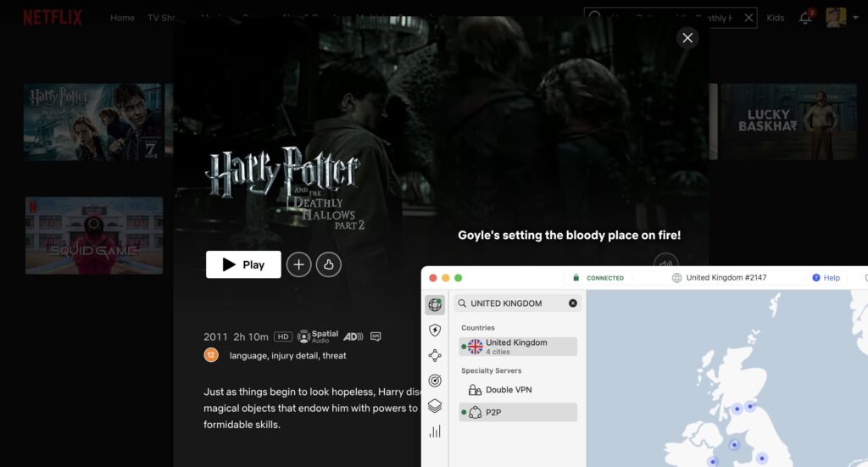Select the Double VPN specialty server
The width and height of the screenshot is (868, 467).
coord(518,390)
